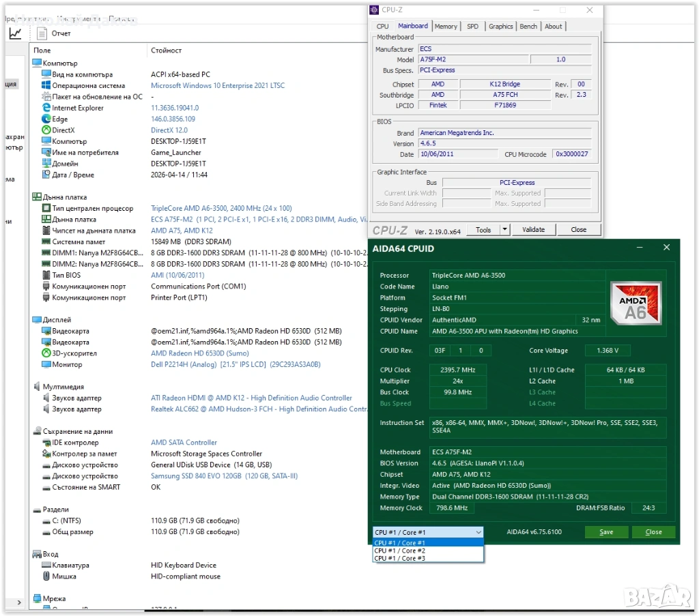Screen dimensions: 699x616
Task: Click the 3D-ускорител Xbox icon
Action: tap(46, 353)
